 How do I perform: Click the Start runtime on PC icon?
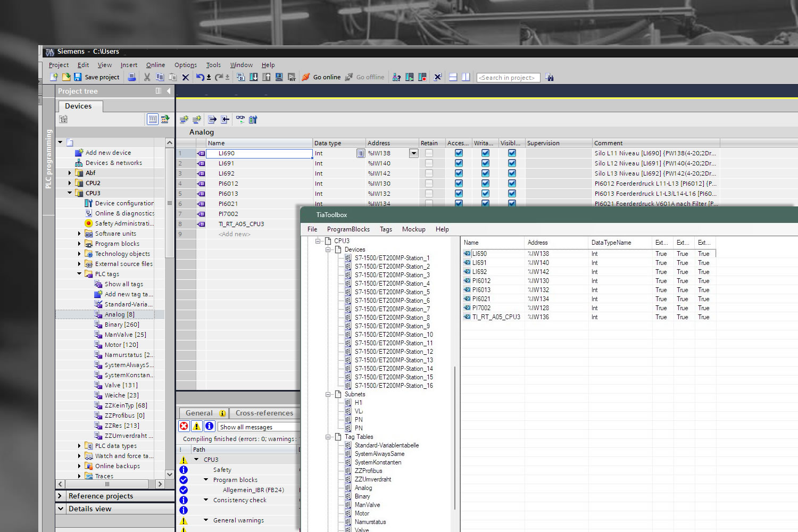pos(292,77)
